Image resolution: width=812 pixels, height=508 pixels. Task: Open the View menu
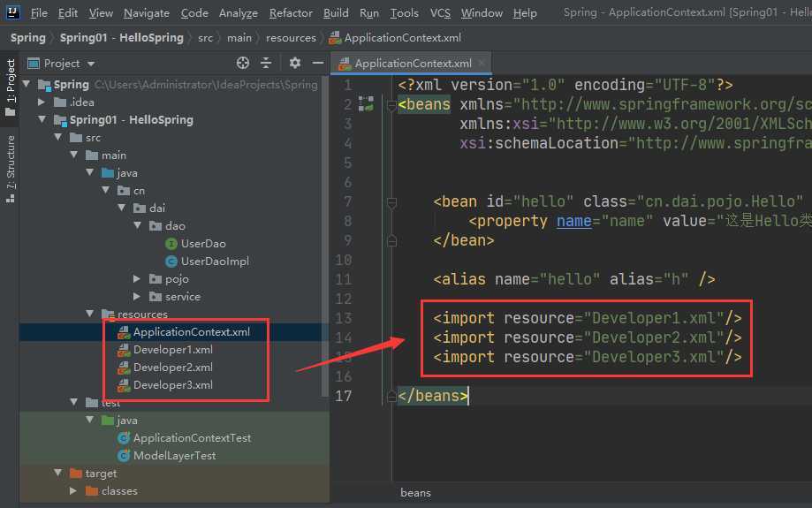[x=101, y=13]
